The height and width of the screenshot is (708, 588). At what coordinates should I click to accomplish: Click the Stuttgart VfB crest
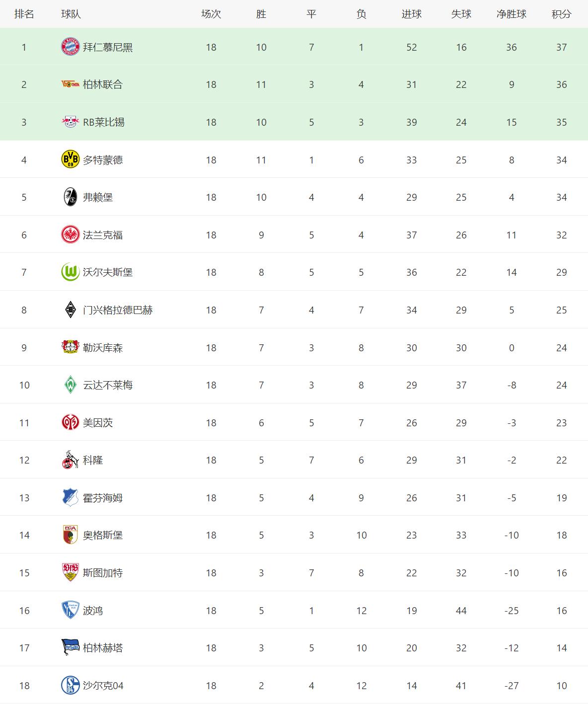click(70, 573)
